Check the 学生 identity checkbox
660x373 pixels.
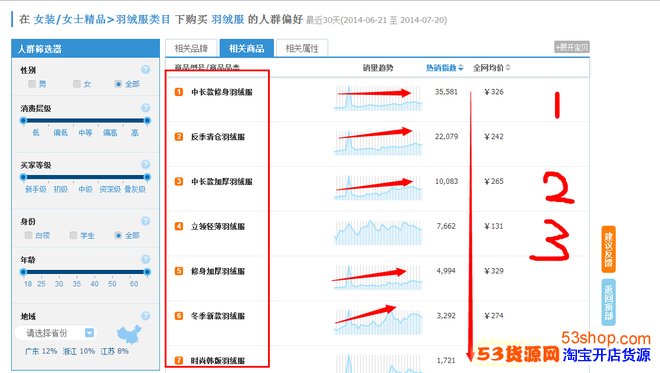coord(73,235)
